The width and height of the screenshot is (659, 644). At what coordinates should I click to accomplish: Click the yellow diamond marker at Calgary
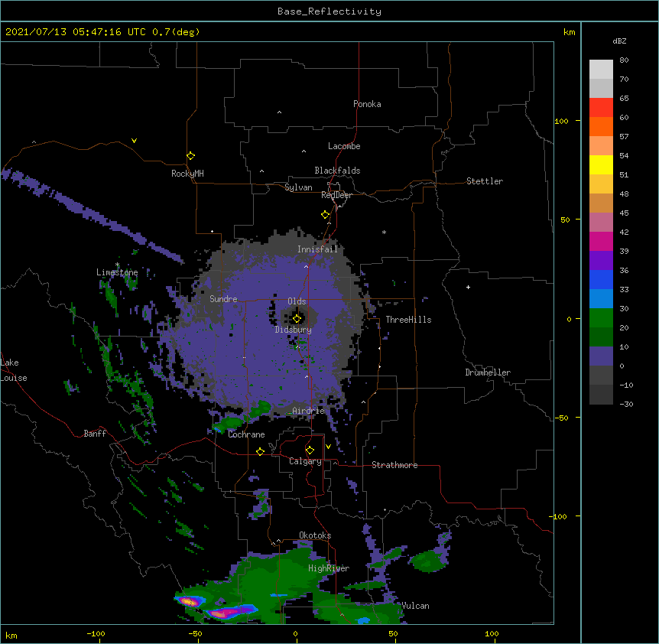(310, 450)
